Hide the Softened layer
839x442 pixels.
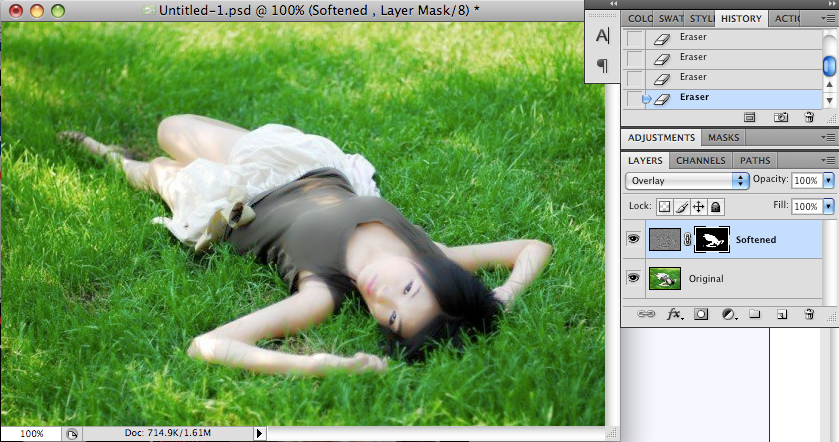pyautogui.click(x=634, y=239)
